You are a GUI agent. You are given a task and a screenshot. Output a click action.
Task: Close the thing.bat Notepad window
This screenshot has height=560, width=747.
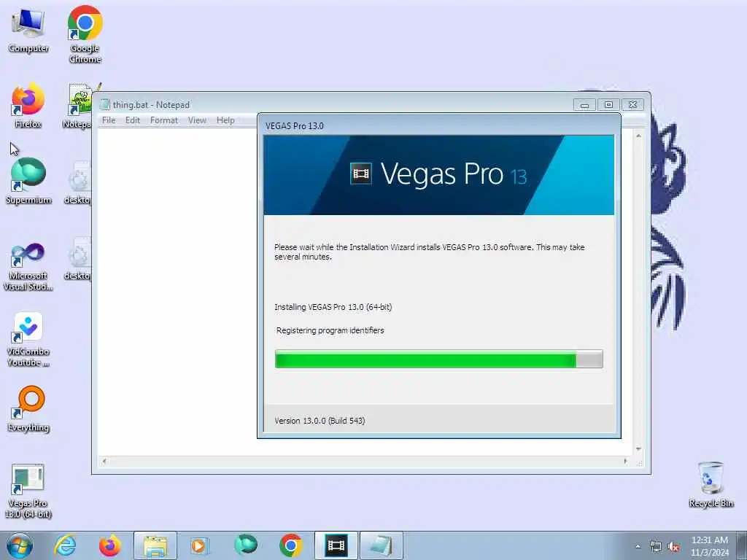(x=632, y=105)
